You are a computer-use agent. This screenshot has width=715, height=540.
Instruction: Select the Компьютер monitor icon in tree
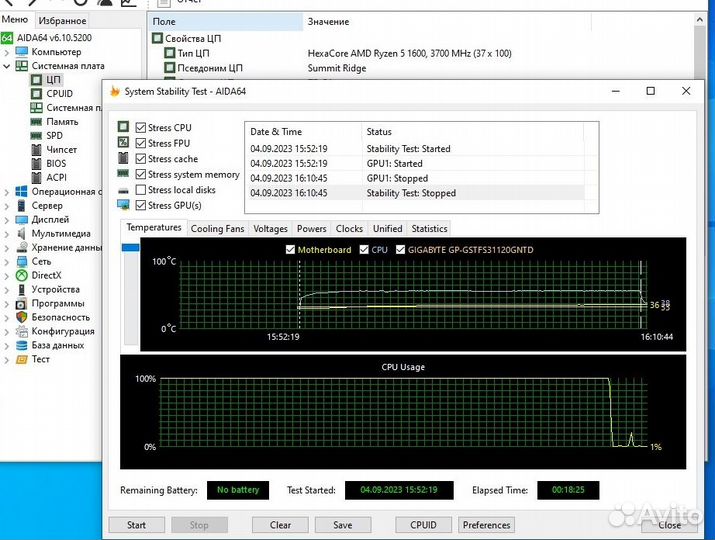[21, 52]
